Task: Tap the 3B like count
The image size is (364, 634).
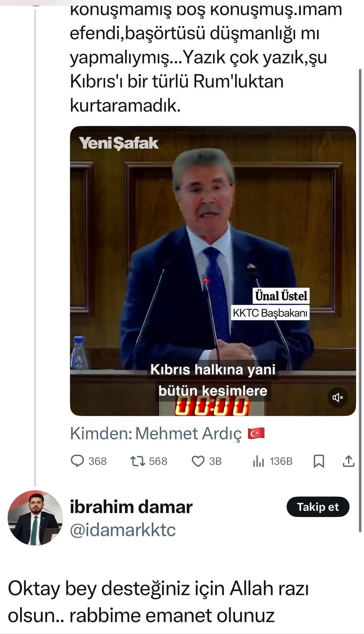Action: (x=216, y=461)
